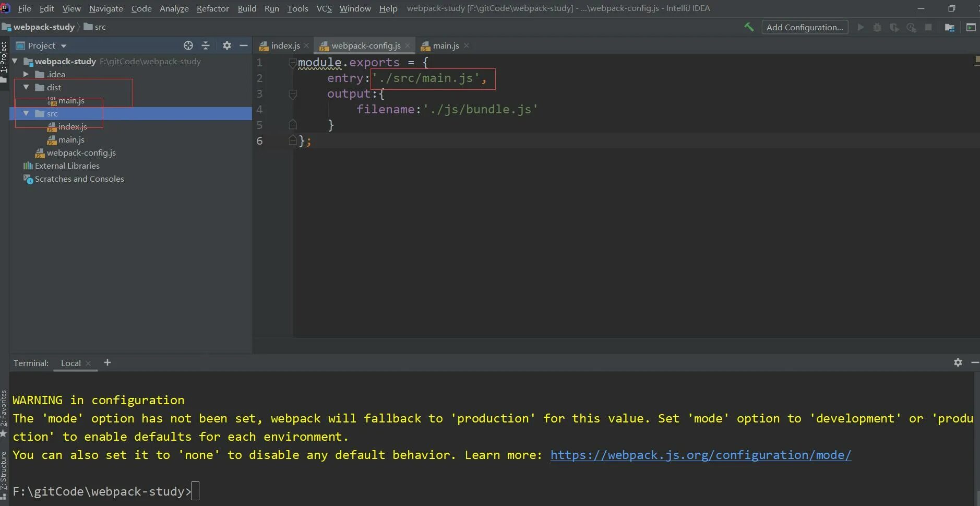Open the Navigate menu
Image resolution: width=980 pixels, height=506 pixels.
pyautogui.click(x=106, y=8)
